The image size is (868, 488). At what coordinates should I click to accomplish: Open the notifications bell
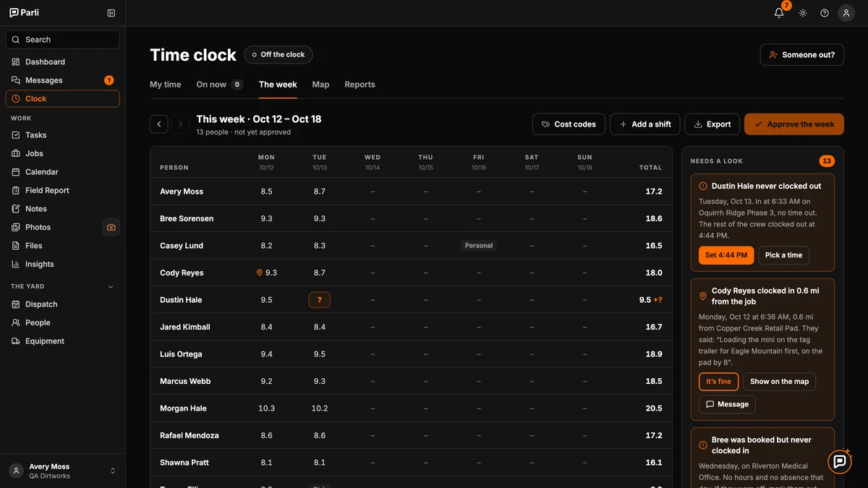point(779,13)
